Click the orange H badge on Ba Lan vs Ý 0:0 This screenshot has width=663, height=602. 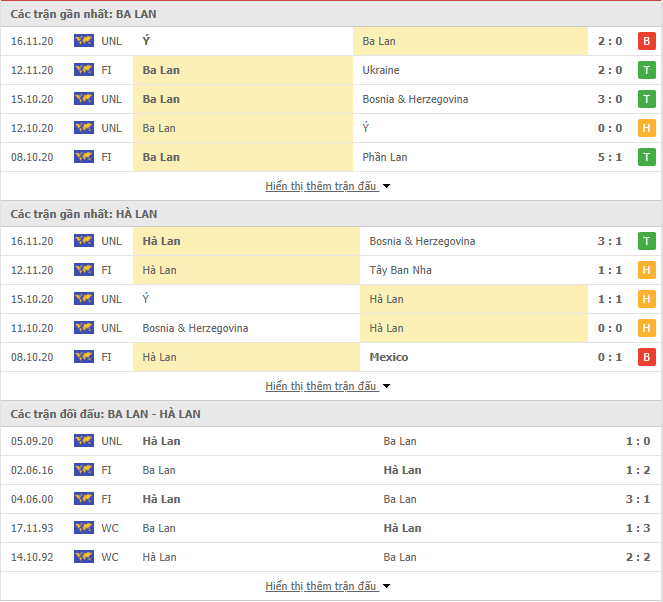[x=647, y=128]
